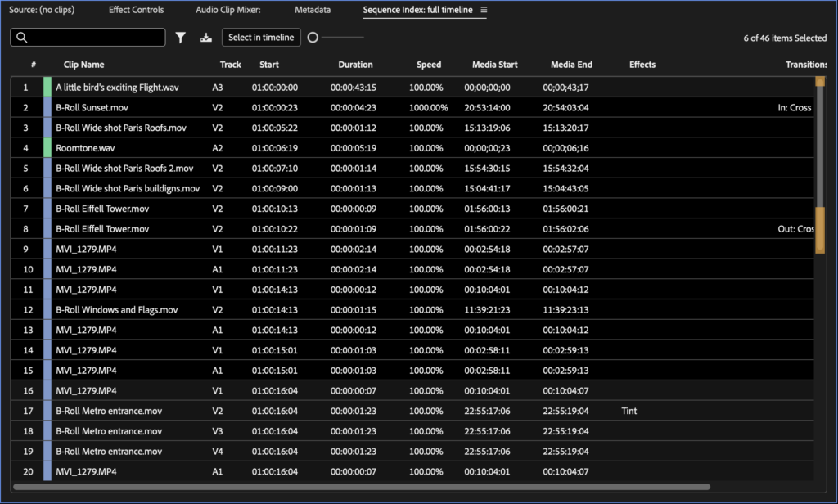Open the Source (no clips) tab
The height and width of the screenshot is (504, 838).
click(42, 10)
